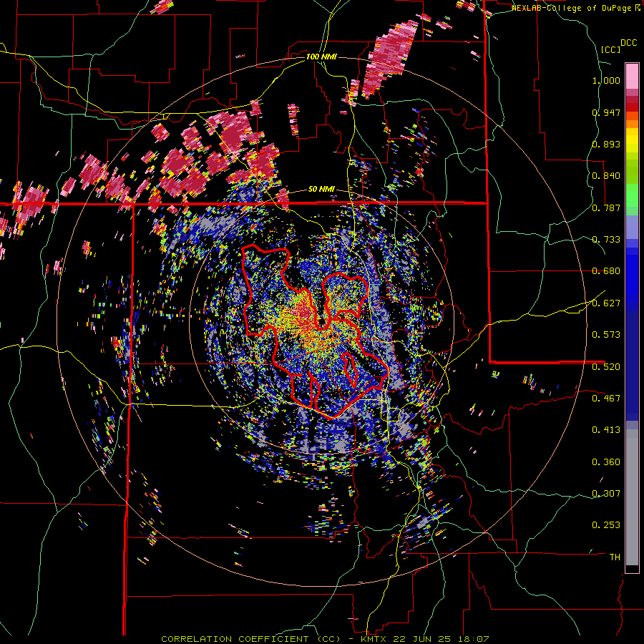Image resolution: width=644 pixels, height=644 pixels.
Task: Select the 1.000 scale value
Action: pyautogui.click(x=606, y=80)
